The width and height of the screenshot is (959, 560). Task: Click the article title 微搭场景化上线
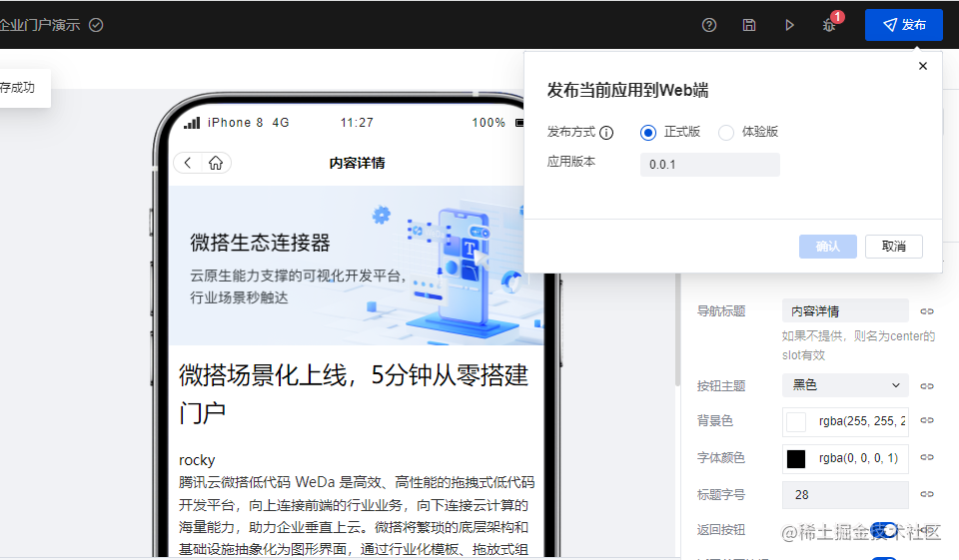click(x=353, y=393)
